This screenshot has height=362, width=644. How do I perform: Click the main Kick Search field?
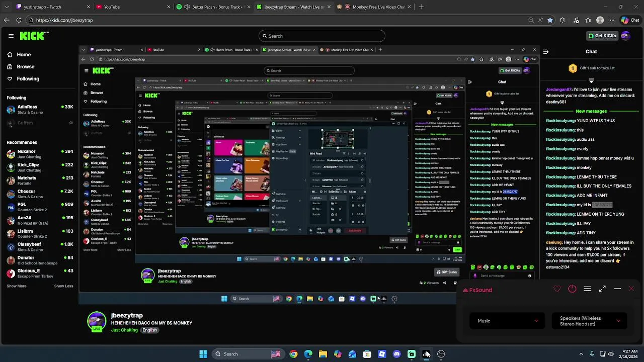[x=322, y=36]
